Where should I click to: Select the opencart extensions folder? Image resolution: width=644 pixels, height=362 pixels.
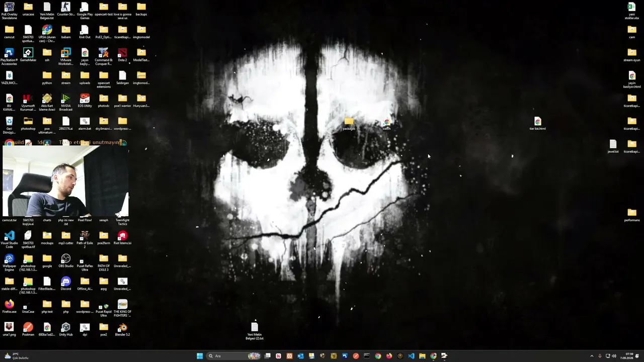[x=104, y=79]
